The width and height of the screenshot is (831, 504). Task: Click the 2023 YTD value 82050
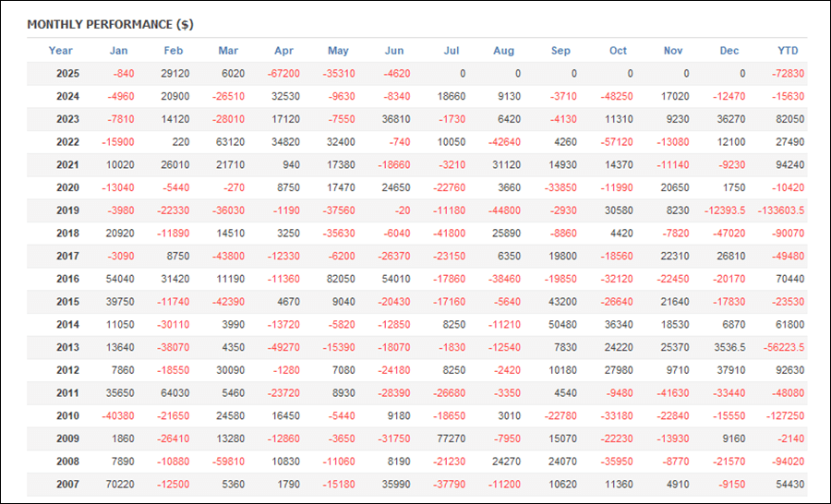[790, 119]
